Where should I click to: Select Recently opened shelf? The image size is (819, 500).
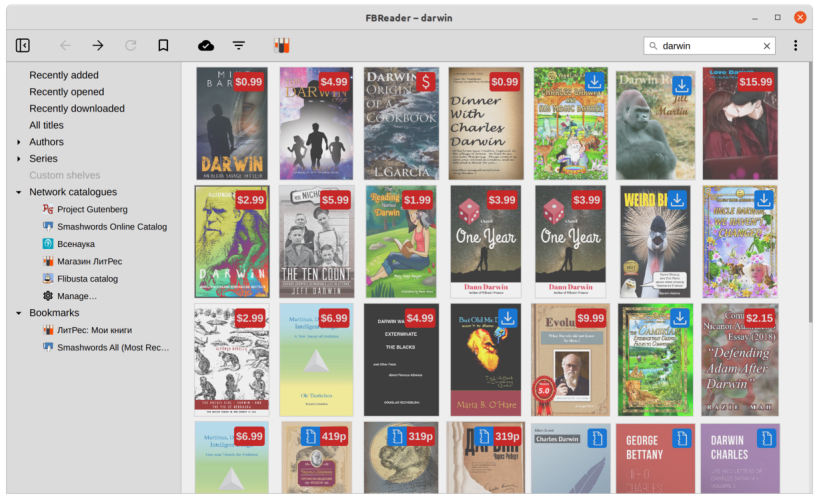(67, 92)
